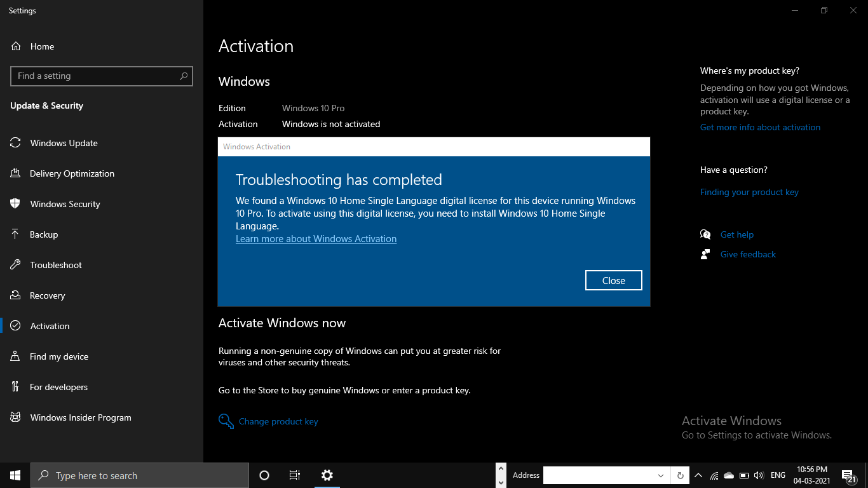Go to Settings Home
This screenshot has height=488, width=868.
[x=42, y=46]
